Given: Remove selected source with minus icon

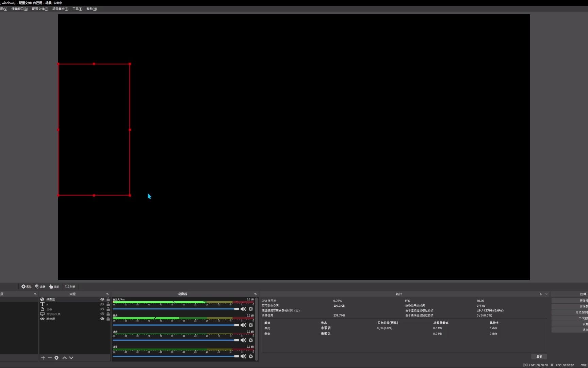Looking at the screenshot, I should point(50,358).
